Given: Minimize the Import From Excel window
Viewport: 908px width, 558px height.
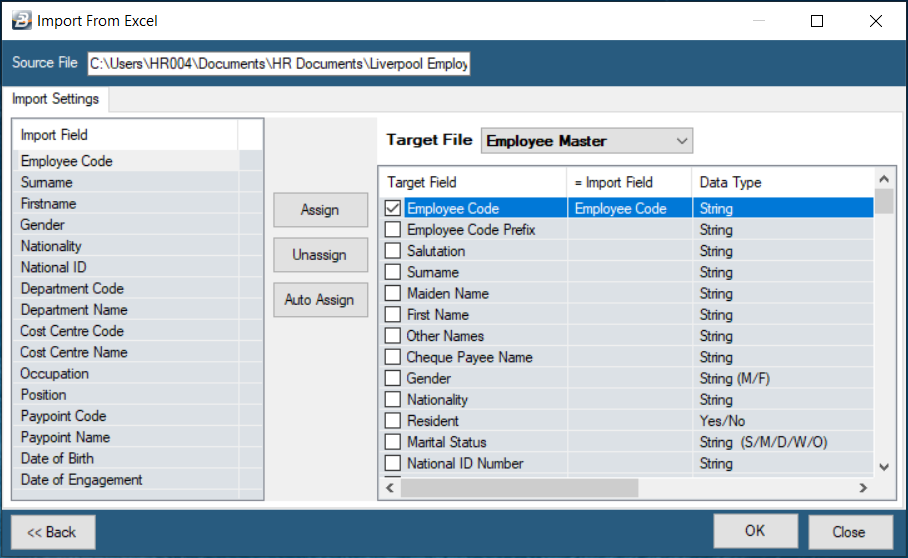Looking at the screenshot, I should pos(759,21).
